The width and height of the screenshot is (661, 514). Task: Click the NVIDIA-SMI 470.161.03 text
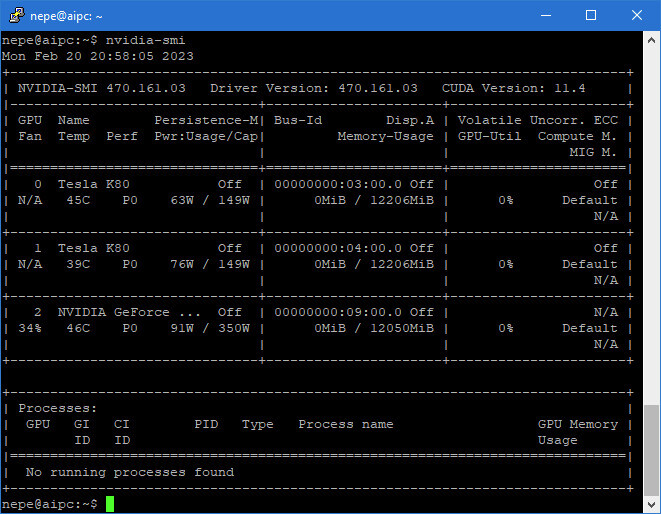pyautogui.click(x=102, y=88)
